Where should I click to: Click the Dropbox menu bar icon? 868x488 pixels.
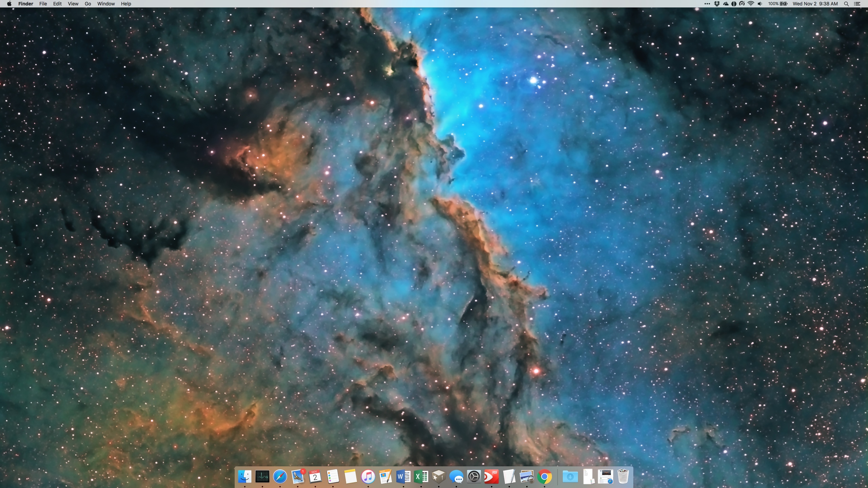click(717, 4)
